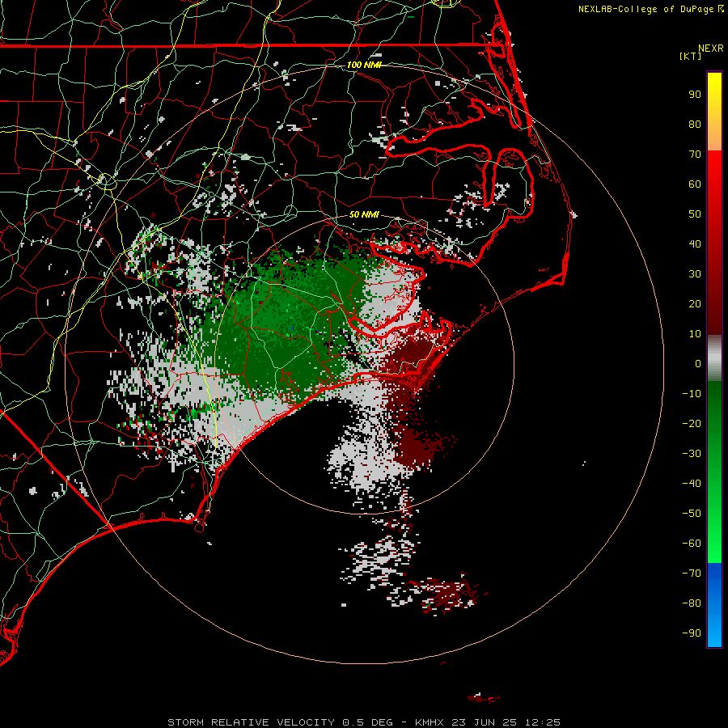Pick the blue segment of the color scale
Screen dimensions: 728x728
point(714,604)
